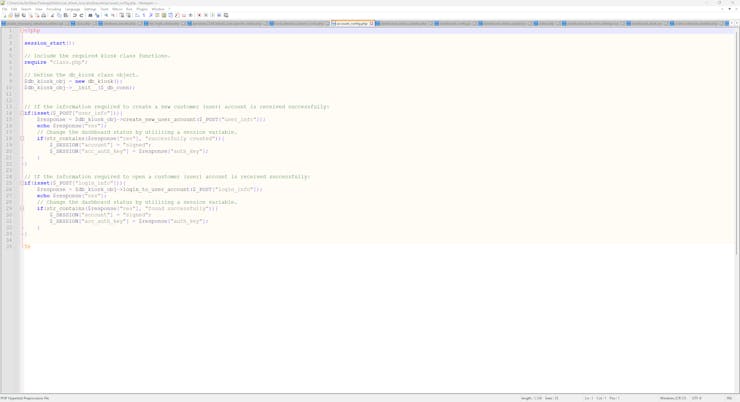Collapse the str_contains block on line 29
Screen dimensions: 740x402
[22, 209]
